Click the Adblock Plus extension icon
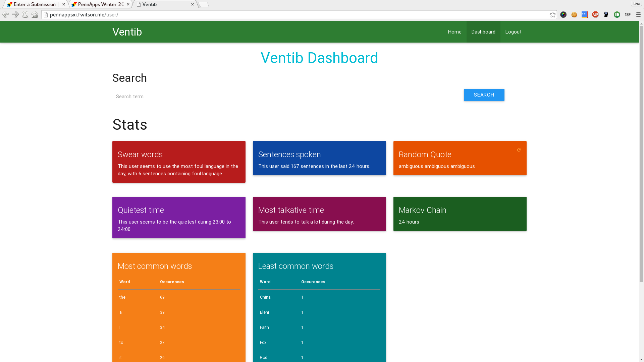This screenshot has height=362, width=644. tap(595, 15)
